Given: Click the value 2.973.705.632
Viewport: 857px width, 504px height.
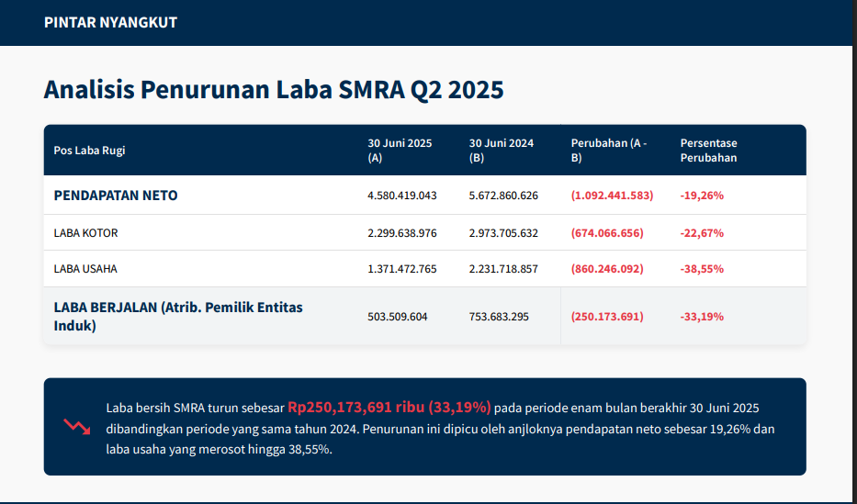Looking at the screenshot, I should click(503, 233).
